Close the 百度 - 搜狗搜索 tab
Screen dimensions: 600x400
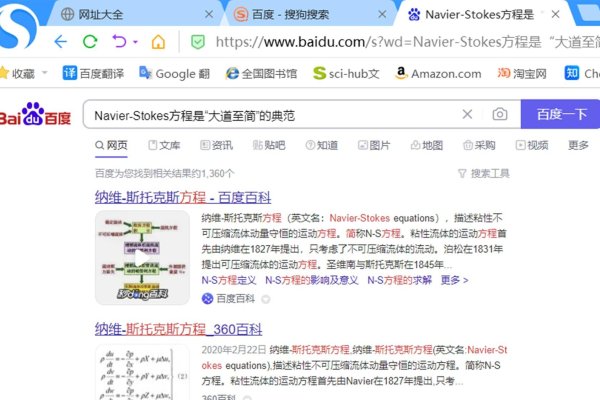382,15
